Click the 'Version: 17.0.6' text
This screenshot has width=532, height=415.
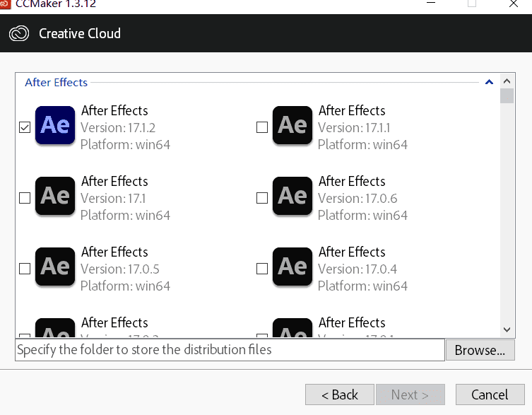357,199
